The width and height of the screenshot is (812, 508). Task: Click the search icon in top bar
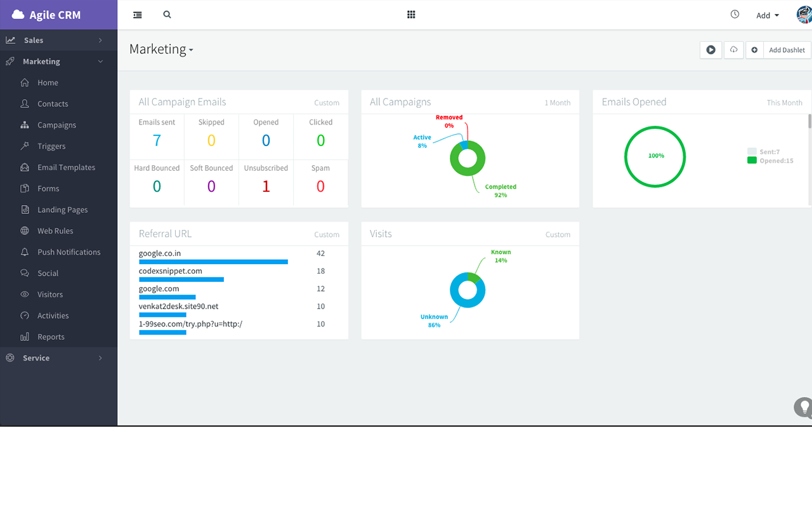coord(166,14)
